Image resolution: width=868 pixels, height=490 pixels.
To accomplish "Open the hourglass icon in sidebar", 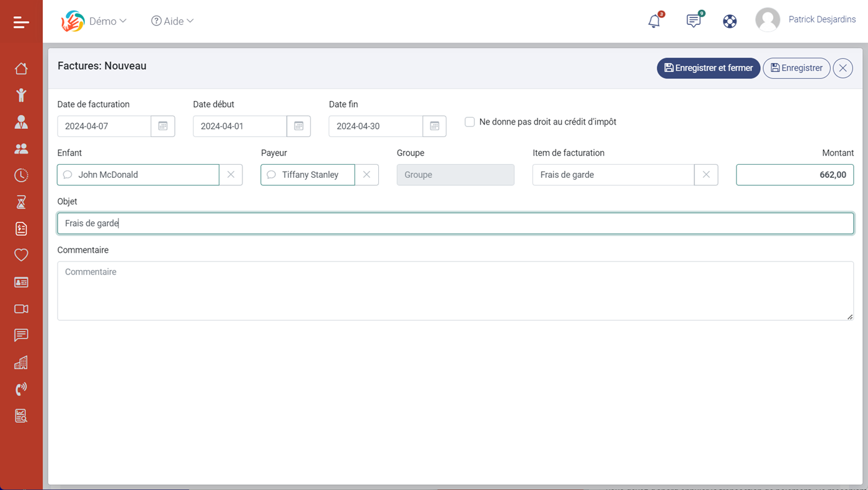I will pos(21,202).
